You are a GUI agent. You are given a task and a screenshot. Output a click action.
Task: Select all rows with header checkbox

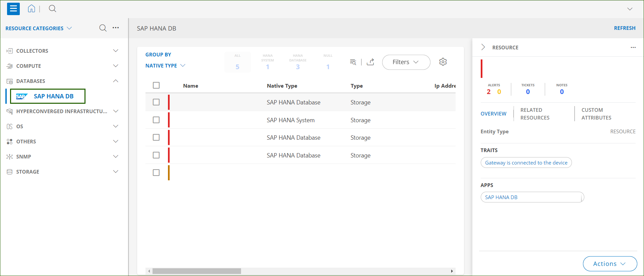point(156,85)
